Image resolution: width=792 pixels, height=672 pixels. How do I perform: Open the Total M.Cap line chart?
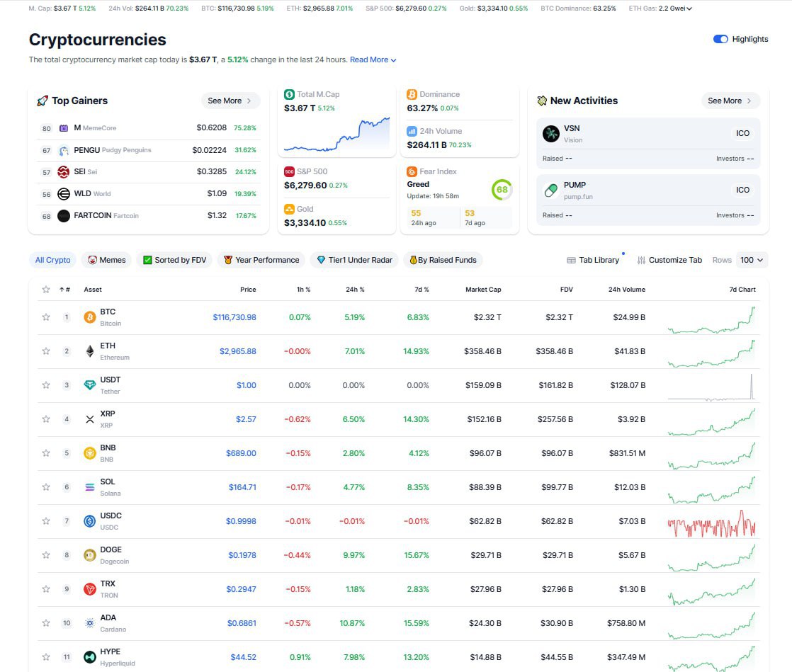(337, 135)
